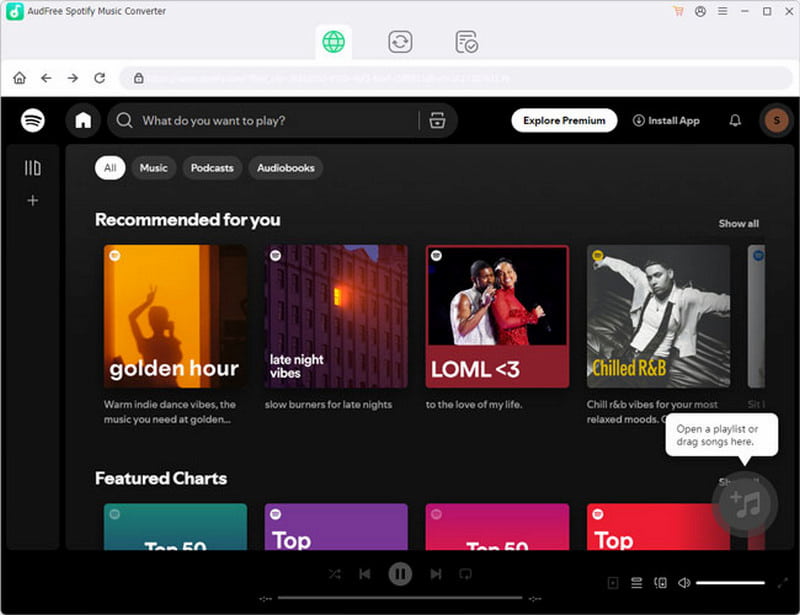This screenshot has width=800, height=615.
Task: Open the Queue icon
Action: point(637,583)
